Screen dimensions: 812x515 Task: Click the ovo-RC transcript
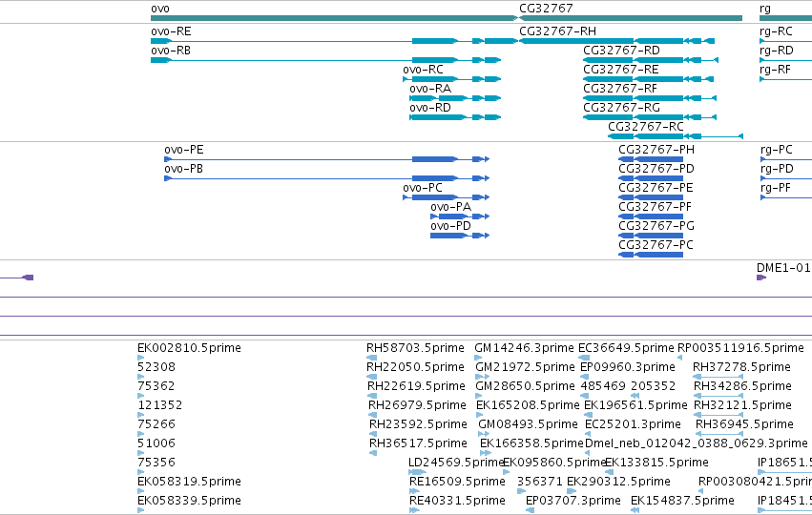(x=452, y=79)
